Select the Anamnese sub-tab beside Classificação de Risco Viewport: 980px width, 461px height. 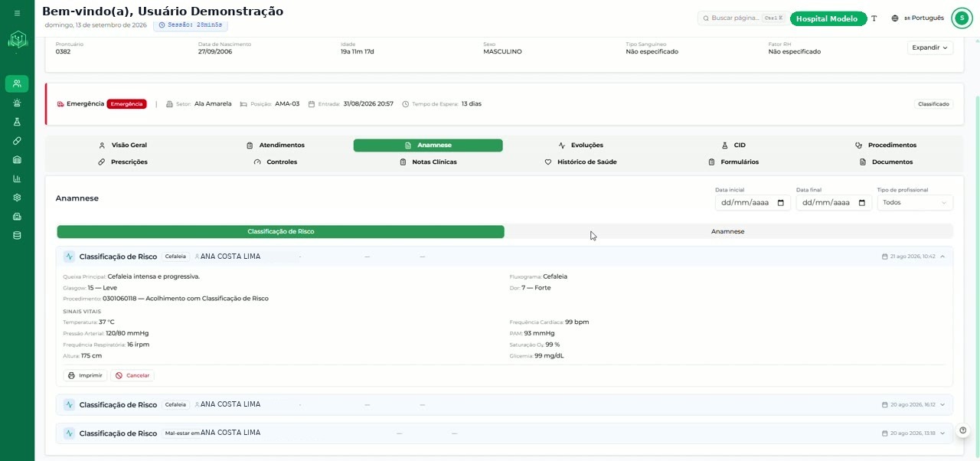727,231
